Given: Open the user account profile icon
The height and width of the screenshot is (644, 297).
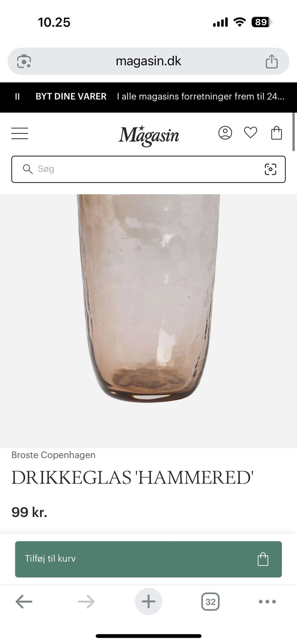Looking at the screenshot, I should tap(225, 133).
